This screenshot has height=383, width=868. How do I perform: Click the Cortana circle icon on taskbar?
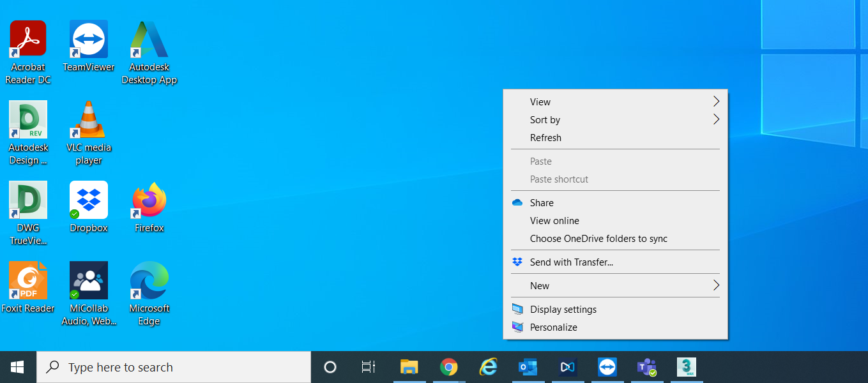click(330, 367)
